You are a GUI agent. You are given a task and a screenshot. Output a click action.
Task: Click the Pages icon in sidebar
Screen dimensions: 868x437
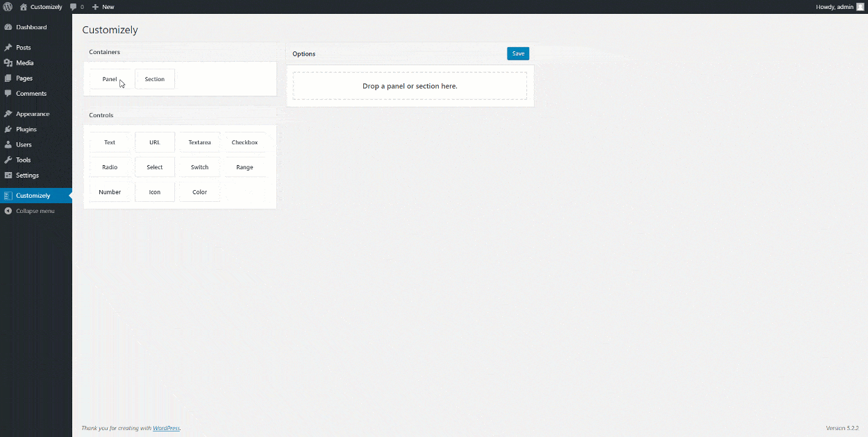[8, 78]
